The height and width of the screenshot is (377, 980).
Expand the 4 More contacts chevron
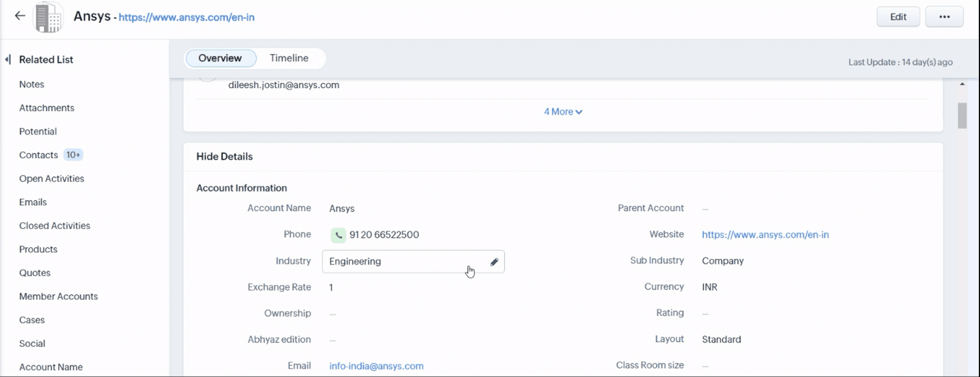point(579,112)
